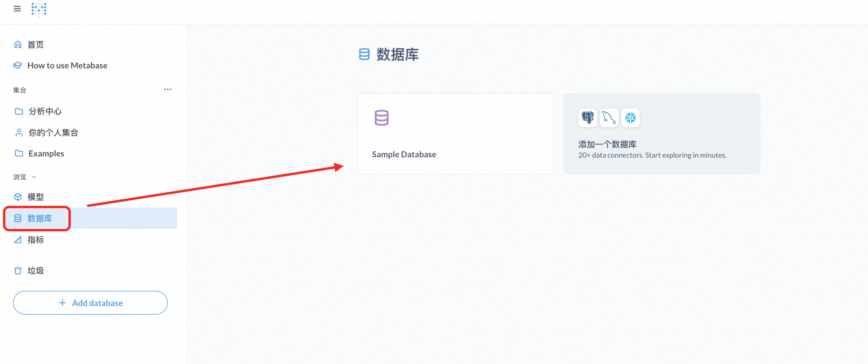This screenshot has height=364, width=868.
Task: Open the 集合 three-dots options menu
Action: click(x=167, y=89)
